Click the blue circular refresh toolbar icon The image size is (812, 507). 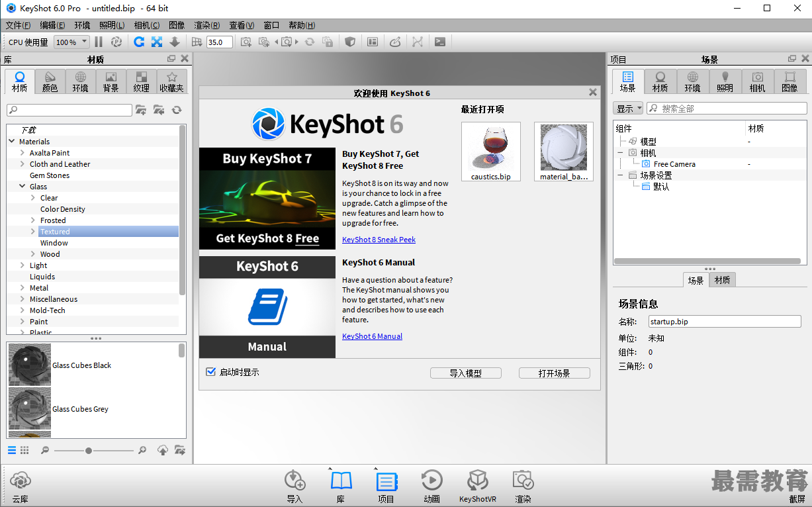[x=139, y=42]
